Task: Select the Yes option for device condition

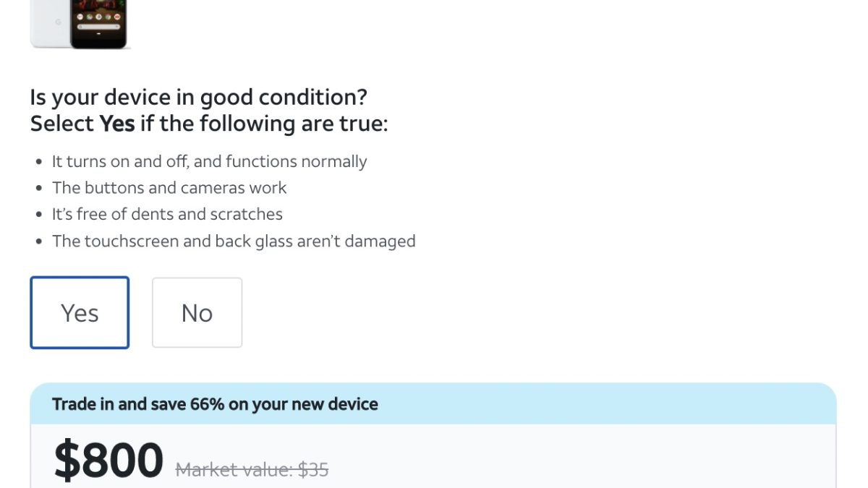Action: coord(80,312)
